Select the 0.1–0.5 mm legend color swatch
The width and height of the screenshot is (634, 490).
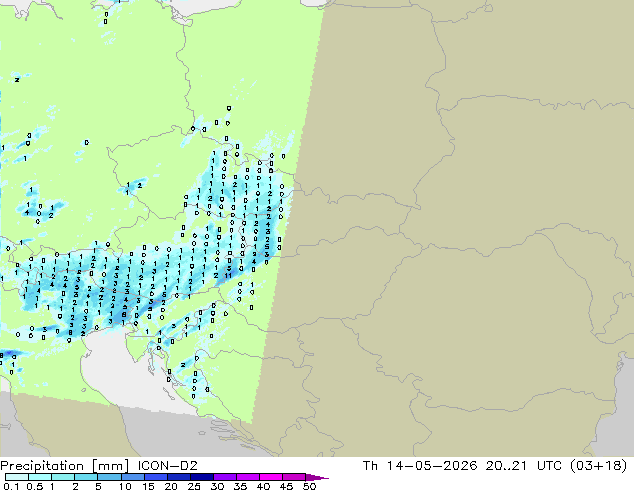[17, 477]
